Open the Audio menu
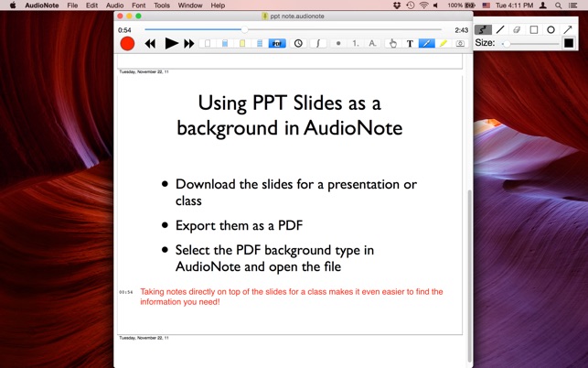This screenshot has width=588, height=368. click(114, 5)
